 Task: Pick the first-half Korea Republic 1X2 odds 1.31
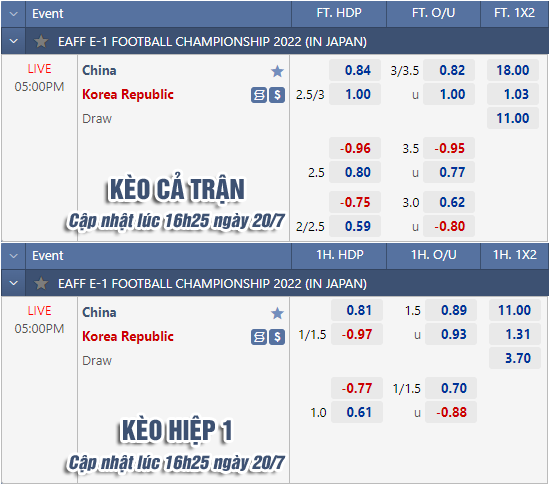pos(515,334)
